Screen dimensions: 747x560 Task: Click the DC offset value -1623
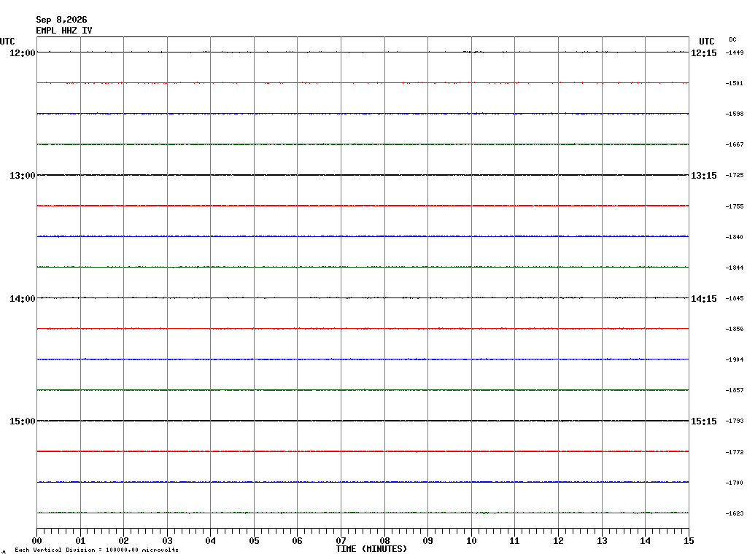tap(734, 514)
